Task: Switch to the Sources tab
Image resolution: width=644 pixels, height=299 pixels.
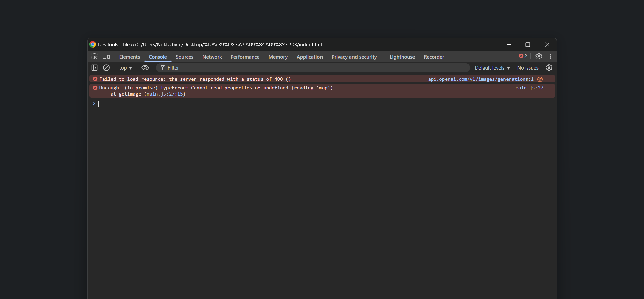Action: point(184,57)
